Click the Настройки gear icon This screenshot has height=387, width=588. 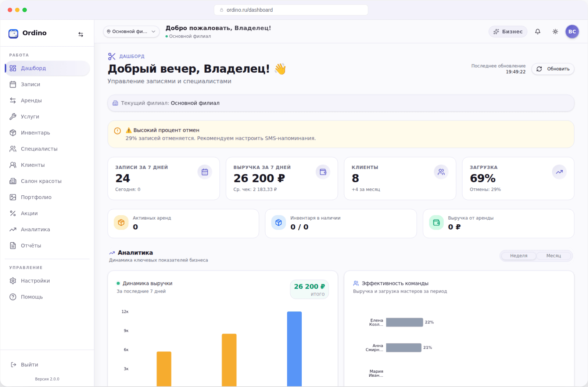pos(13,281)
